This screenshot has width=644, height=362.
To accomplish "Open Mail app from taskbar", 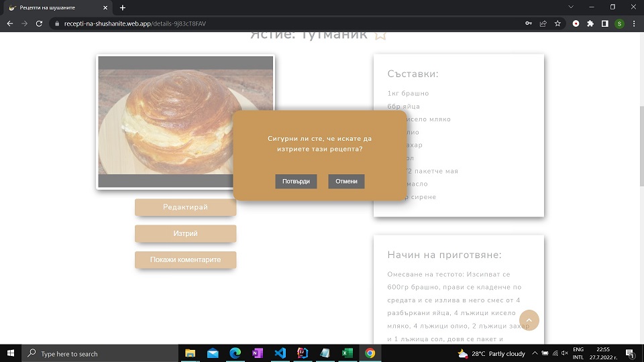I will 213,353.
